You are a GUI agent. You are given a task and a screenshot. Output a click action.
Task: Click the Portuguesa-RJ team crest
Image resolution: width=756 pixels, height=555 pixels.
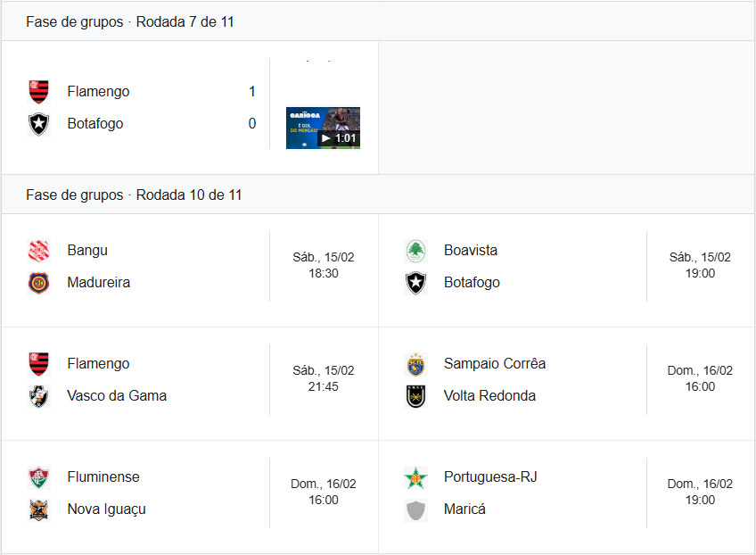coord(415,477)
